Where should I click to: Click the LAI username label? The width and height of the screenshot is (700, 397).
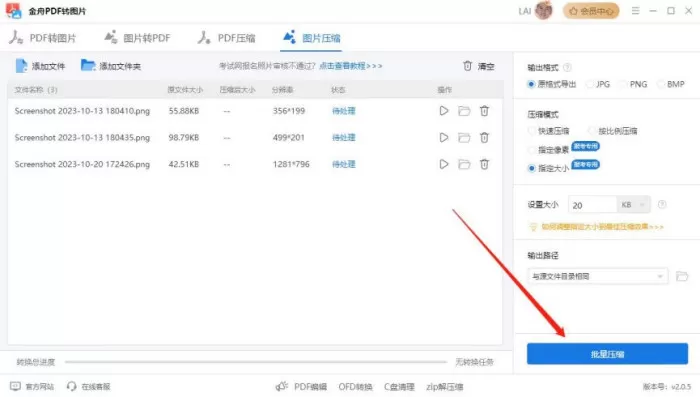pyautogui.click(x=525, y=11)
